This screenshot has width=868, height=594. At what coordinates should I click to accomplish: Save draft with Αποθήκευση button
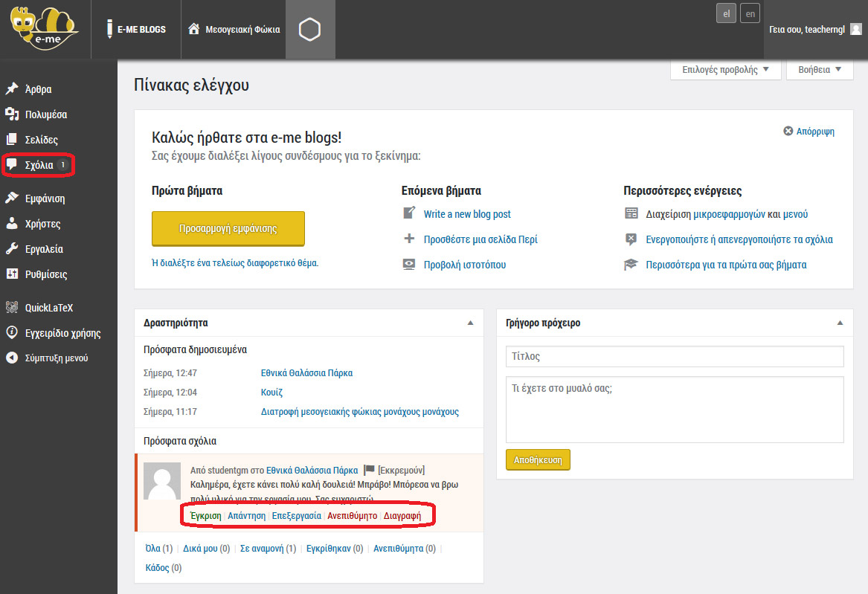tap(538, 459)
